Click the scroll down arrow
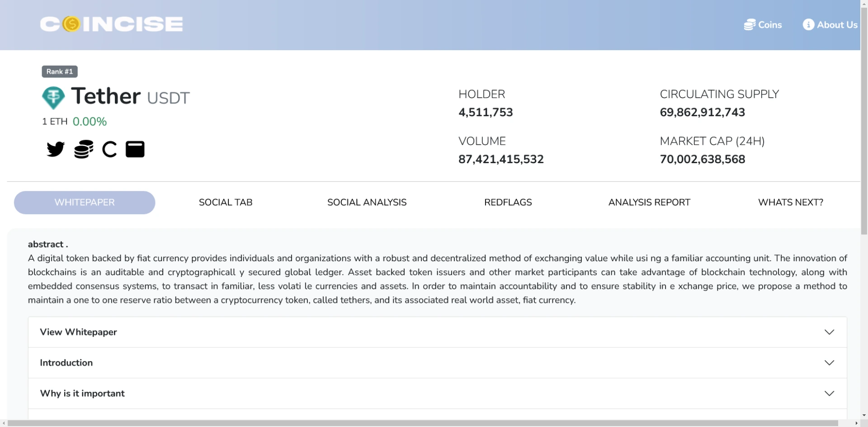Screen dimensions: 868x427 864,415
